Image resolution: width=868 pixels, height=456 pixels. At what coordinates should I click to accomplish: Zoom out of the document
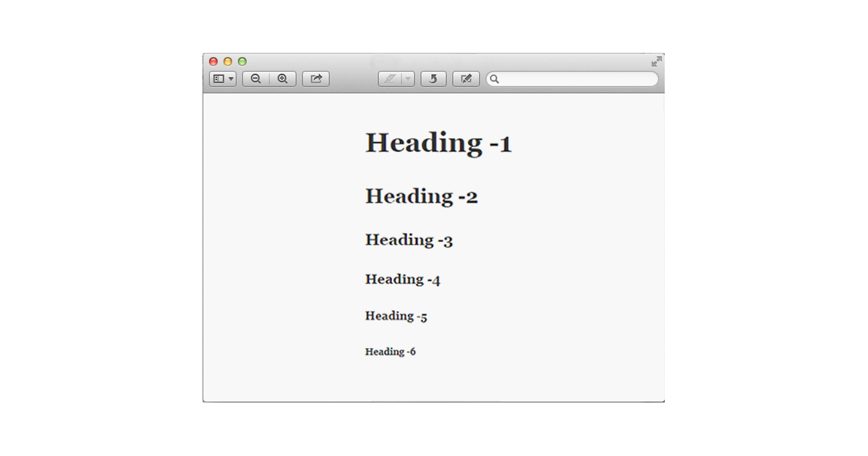pyautogui.click(x=256, y=79)
